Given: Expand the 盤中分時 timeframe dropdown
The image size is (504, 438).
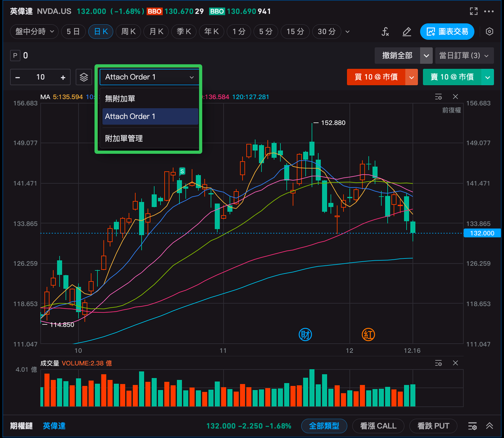Looking at the screenshot, I should point(34,32).
